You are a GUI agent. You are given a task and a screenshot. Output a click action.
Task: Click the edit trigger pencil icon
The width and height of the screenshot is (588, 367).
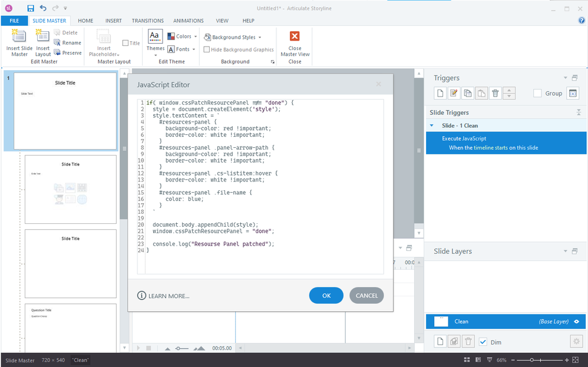[x=454, y=93]
